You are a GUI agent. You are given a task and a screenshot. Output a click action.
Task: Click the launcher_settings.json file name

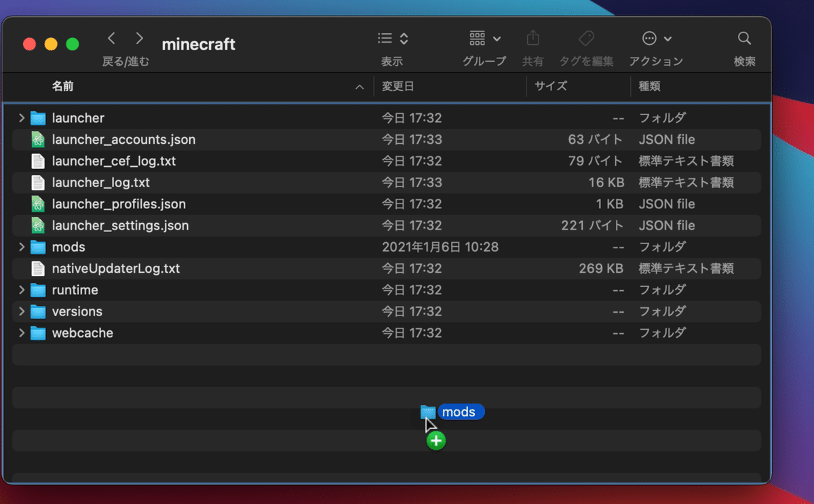click(x=120, y=225)
